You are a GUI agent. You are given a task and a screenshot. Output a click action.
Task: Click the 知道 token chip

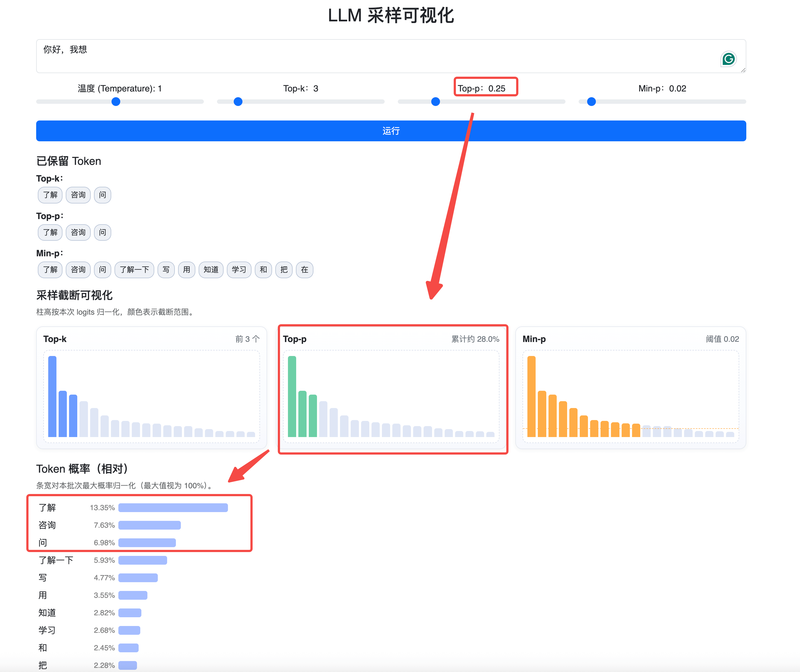[x=211, y=270]
